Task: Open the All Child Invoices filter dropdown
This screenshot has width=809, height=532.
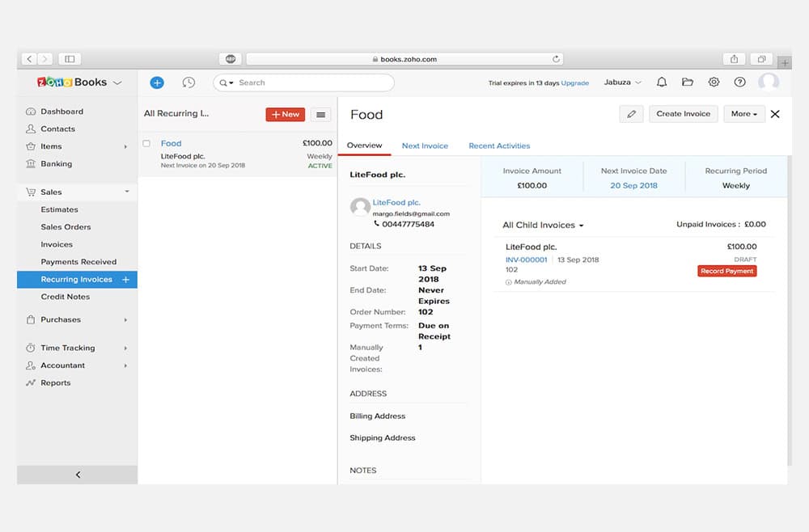Action: [543, 226]
